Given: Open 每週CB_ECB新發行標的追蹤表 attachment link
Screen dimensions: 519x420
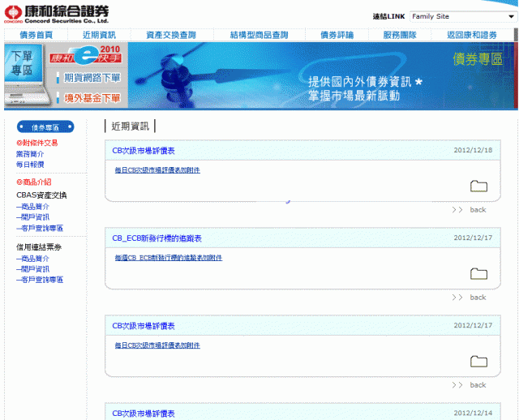Looking at the screenshot, I should coord(169,258).
